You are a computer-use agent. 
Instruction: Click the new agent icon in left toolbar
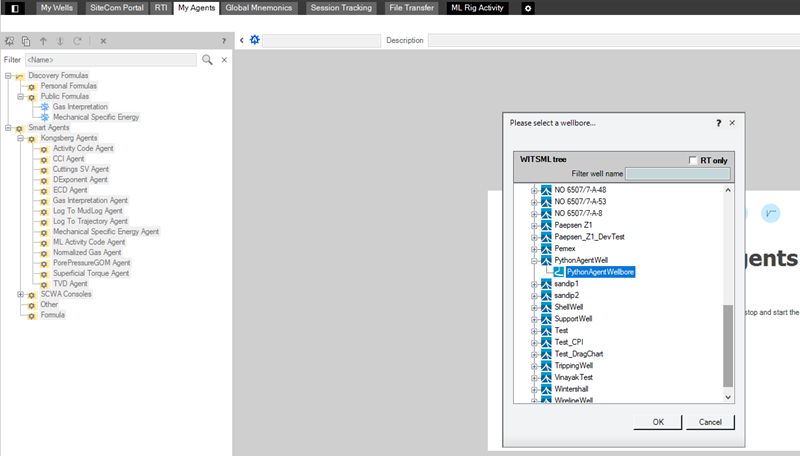click(x=10, y=41)
